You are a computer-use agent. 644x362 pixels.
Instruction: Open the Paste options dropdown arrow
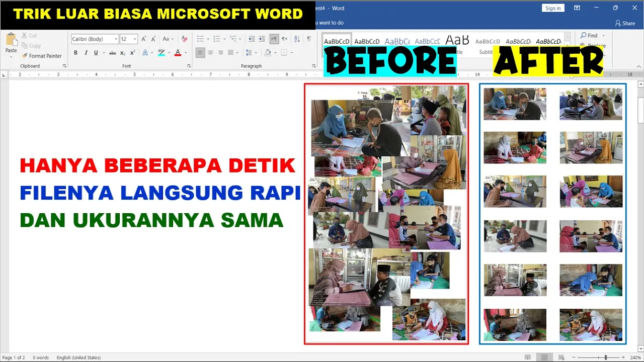[11, 57]
